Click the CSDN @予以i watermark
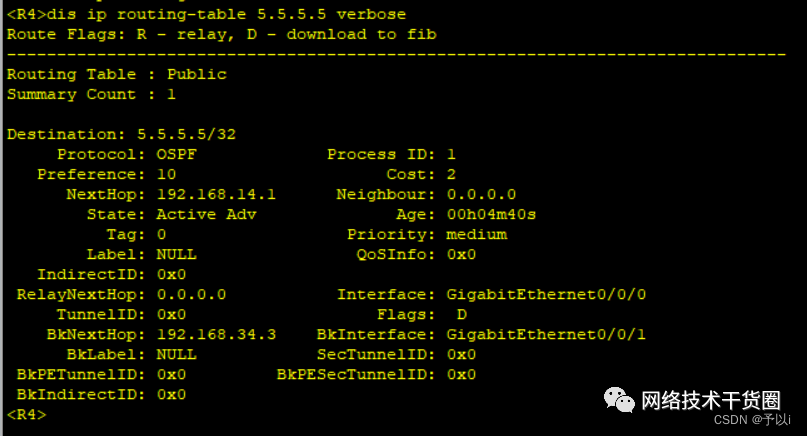 (752, 420)
